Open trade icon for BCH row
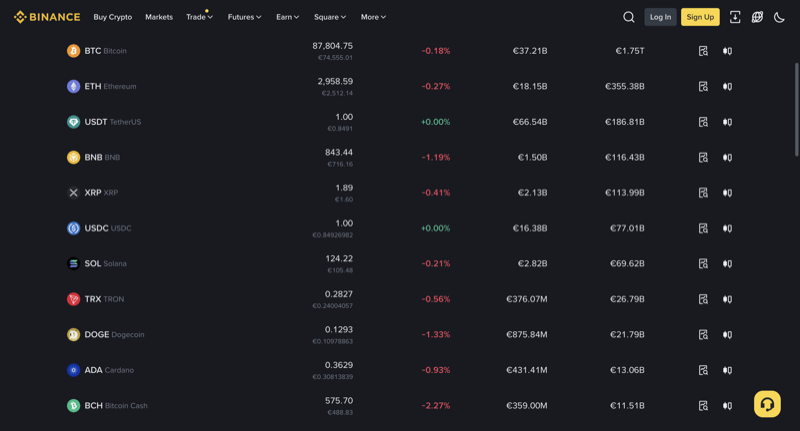Screen dimensions: 800x431 pos(728,405)
